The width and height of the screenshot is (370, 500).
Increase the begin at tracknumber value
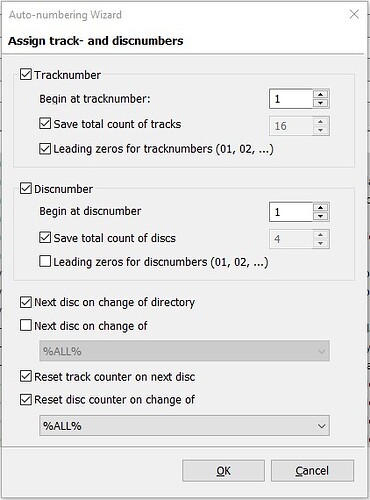[321, 94]
